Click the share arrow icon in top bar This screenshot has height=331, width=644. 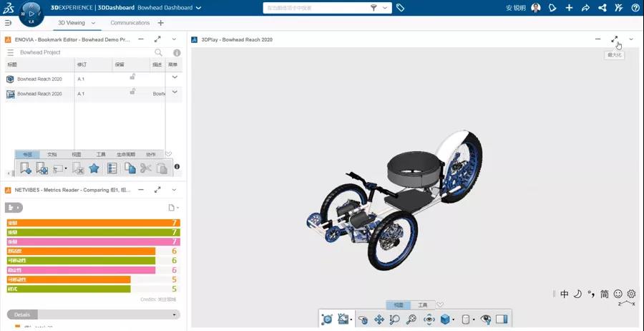[585, 8]
